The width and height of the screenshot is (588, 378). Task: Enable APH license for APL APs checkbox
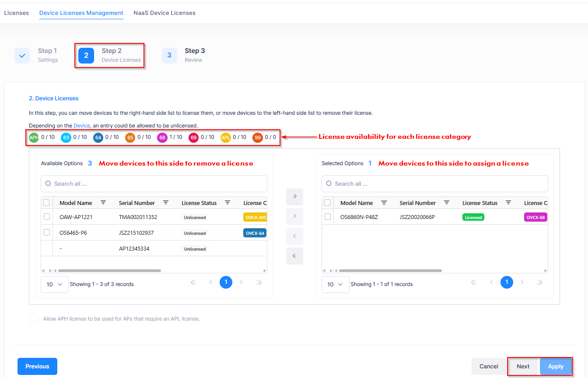tap(34, 319)
